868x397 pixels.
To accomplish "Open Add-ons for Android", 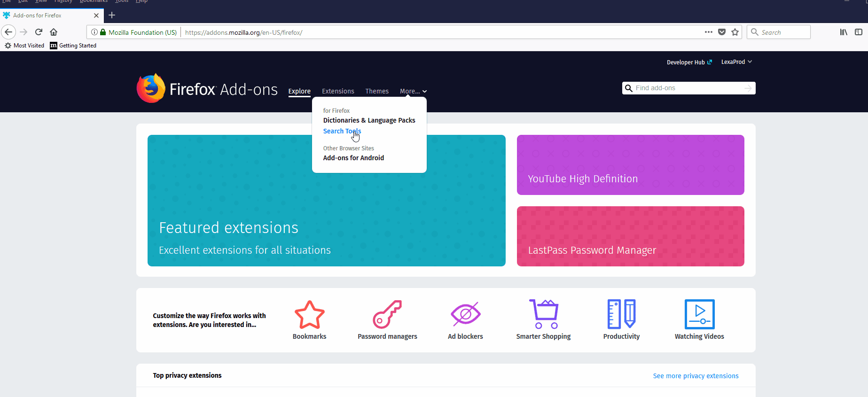I will click(353, 158).
